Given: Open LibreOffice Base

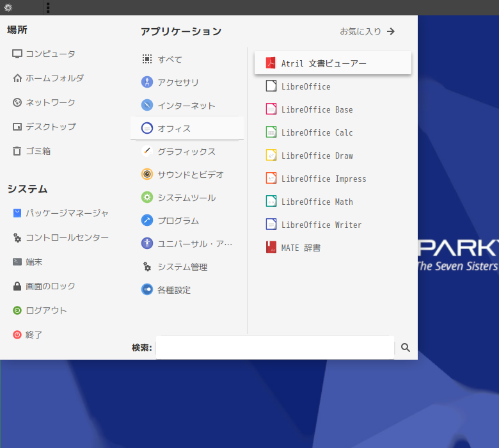Looking at the screenshot, I should tap(333, 109).
